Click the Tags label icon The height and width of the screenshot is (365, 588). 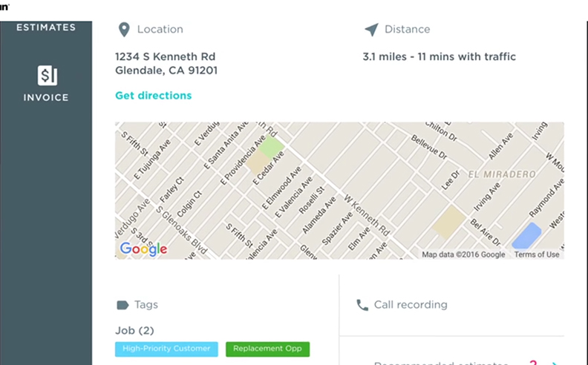123,305
